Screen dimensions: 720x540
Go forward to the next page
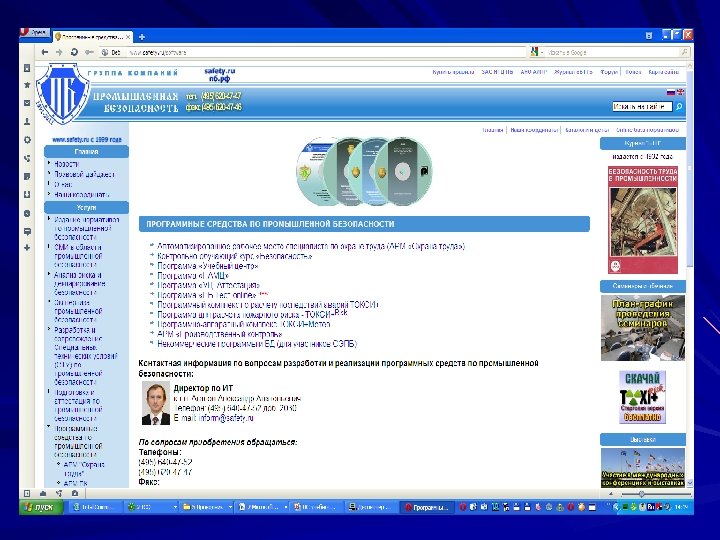pyautogui.click(x=59, y=52)
